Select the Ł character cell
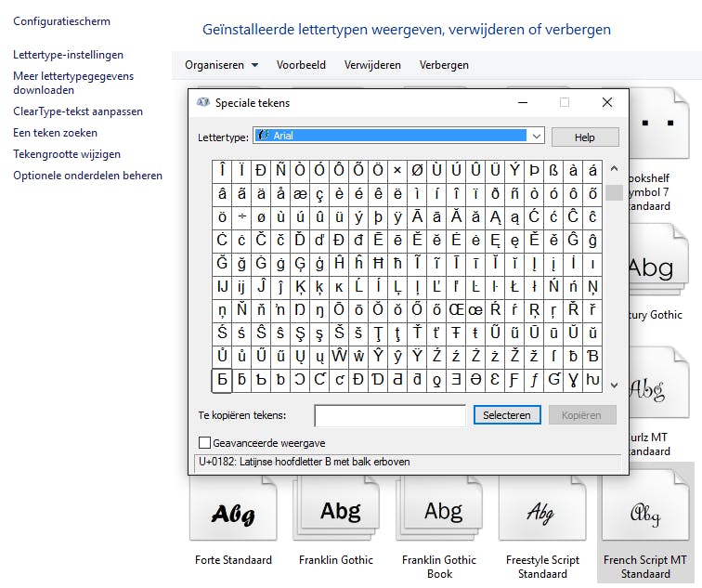702x588 pixels. [x=514, y=287]
